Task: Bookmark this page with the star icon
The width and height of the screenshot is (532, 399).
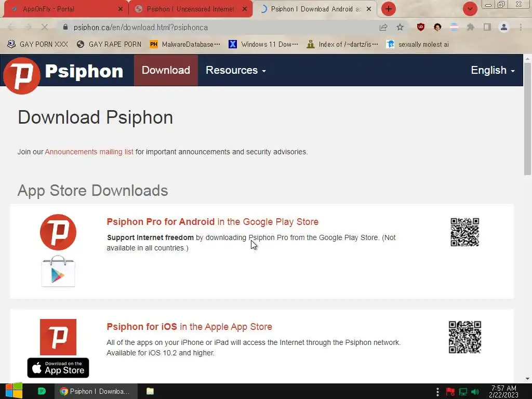Action: [400, 27]
